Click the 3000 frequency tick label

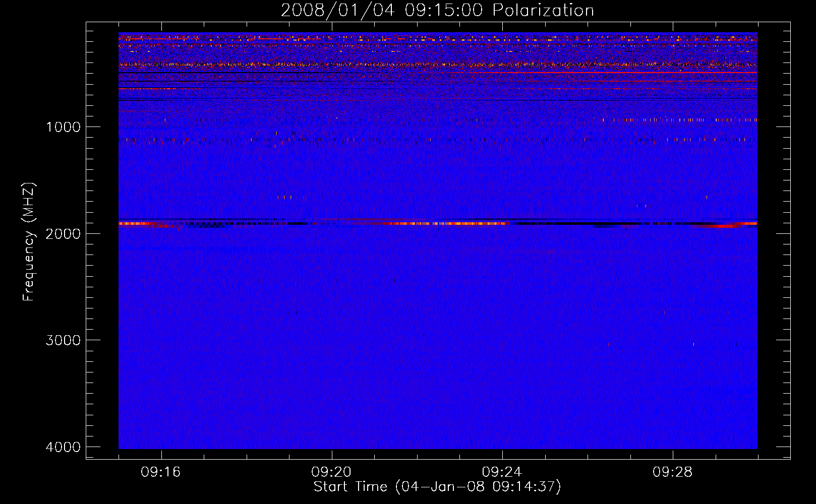[x=63, y=340]
